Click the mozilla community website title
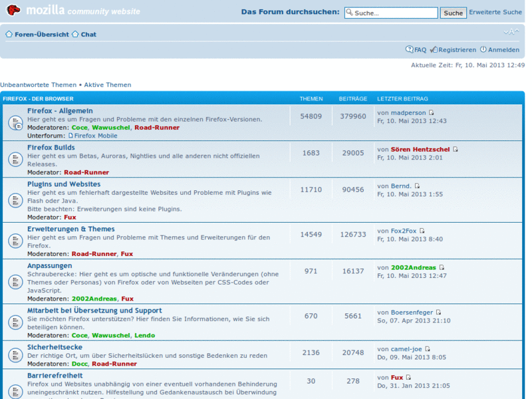Screen dimensions: 532x399 tap(83, 11)
